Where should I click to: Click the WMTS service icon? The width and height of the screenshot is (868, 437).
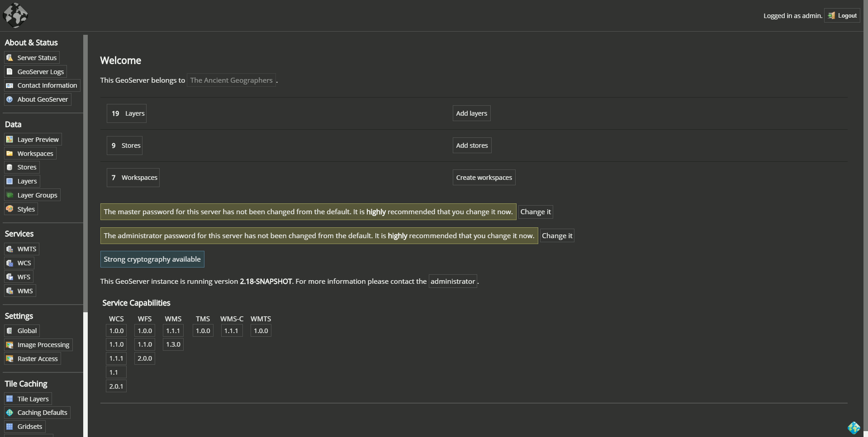(9, 249)
